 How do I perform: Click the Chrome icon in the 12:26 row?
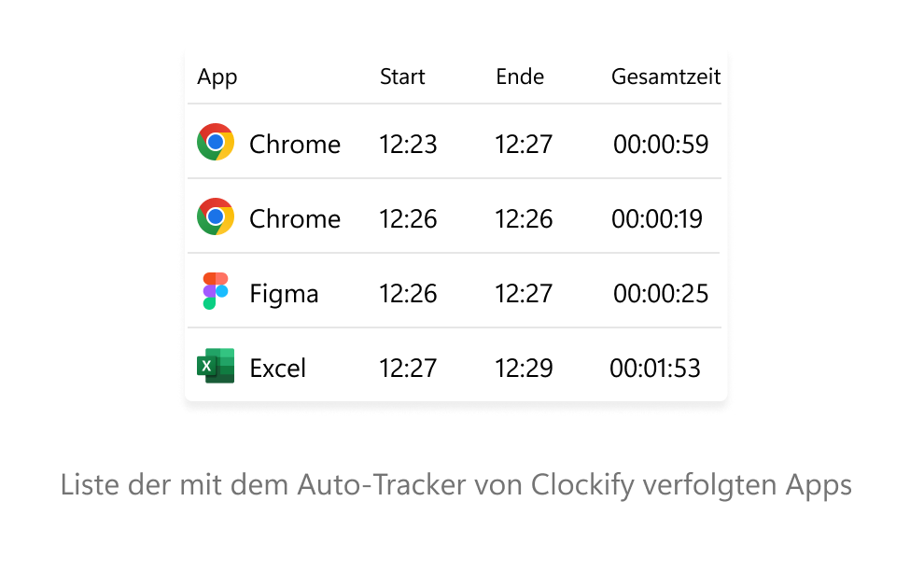click(x=215, y=216)
